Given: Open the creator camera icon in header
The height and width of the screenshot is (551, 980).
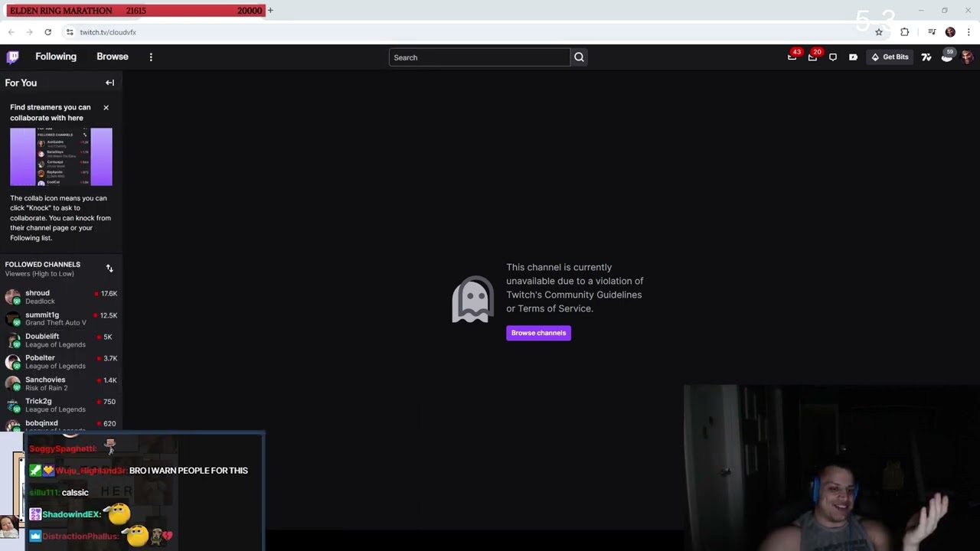Looking at the screenshot, I should (x=853, y=57).
